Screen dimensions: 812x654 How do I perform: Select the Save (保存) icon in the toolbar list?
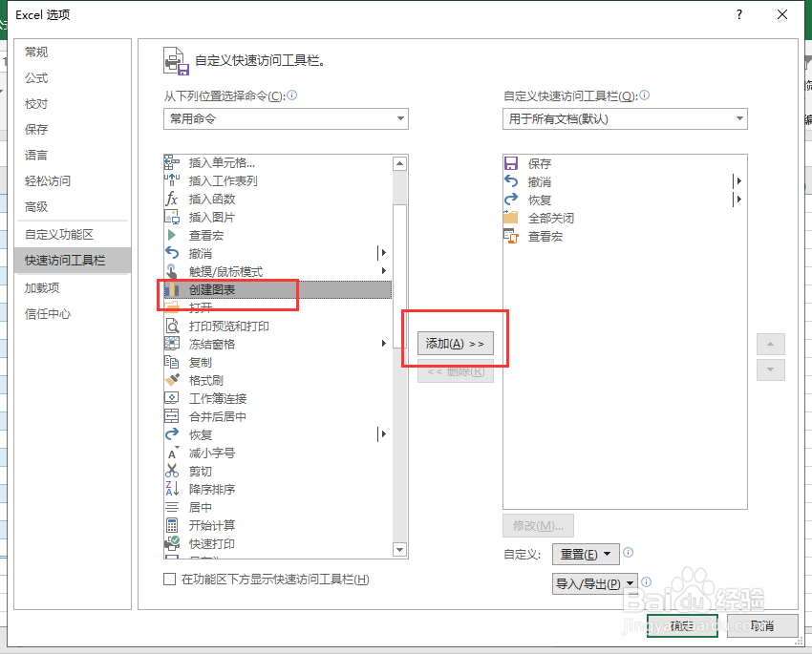511,163
